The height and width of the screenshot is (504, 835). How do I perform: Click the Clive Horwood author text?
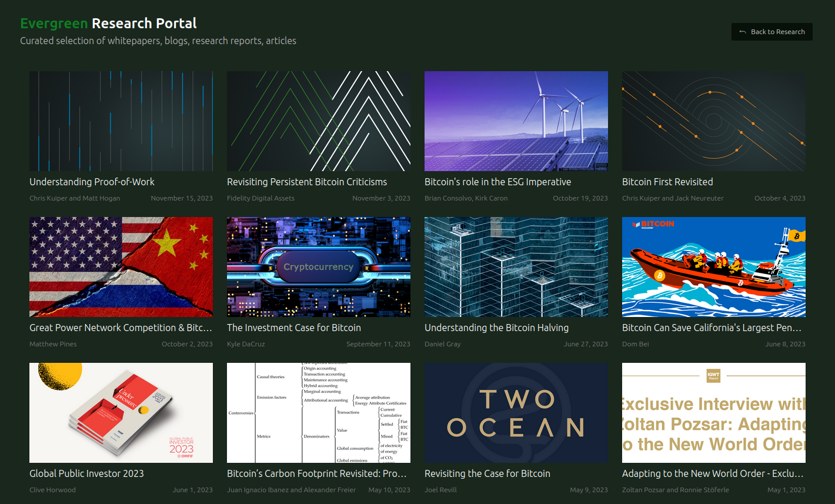(52, 490)
